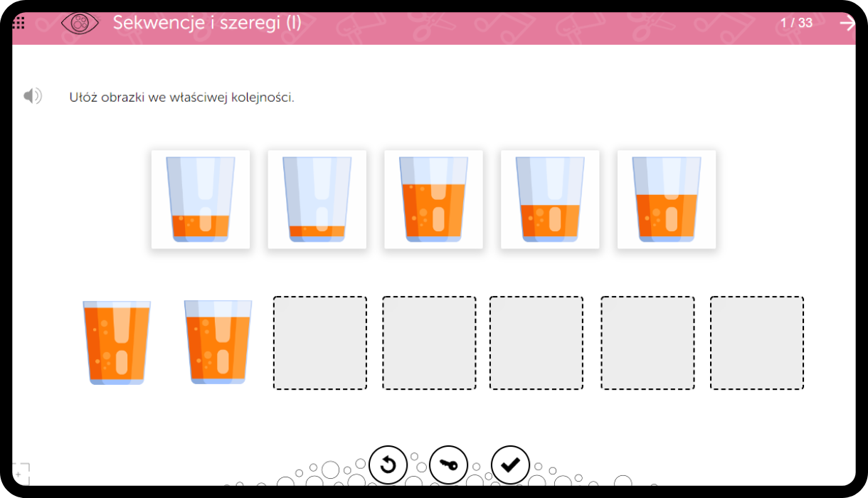
Task: Select the fourth glass in the top row
Action: click(550, 199)
